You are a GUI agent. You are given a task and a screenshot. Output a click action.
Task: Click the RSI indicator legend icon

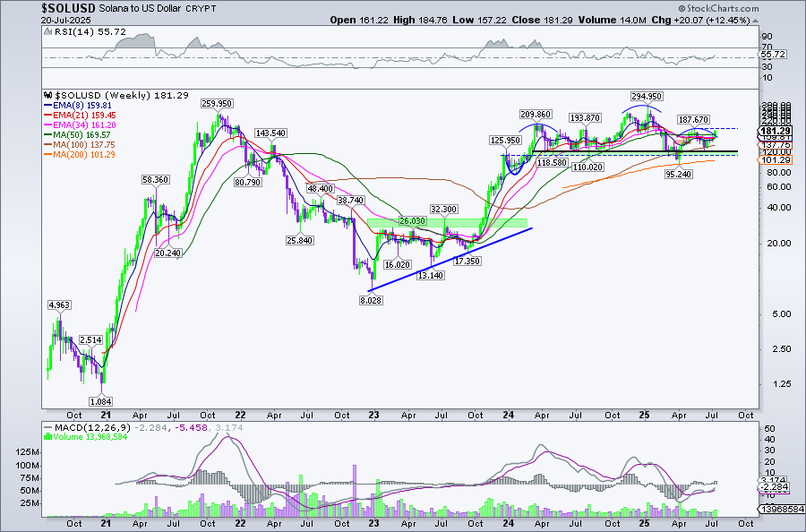47,32
